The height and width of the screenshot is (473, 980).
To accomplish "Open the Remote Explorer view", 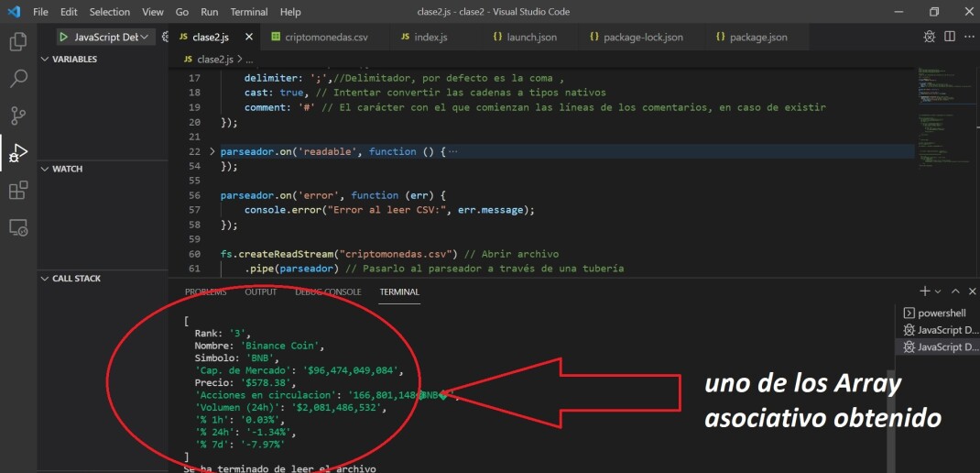I will click(18, 227).
